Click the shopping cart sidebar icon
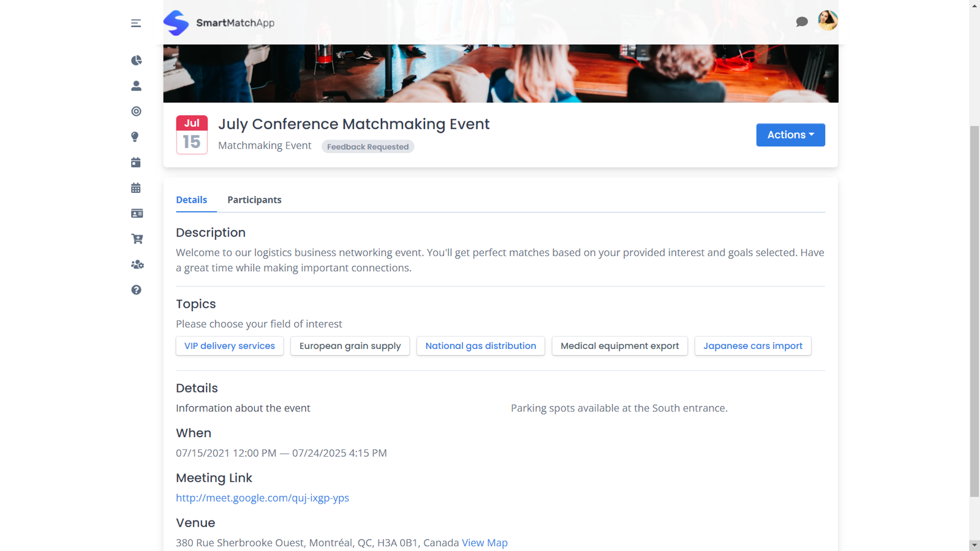 tap(137, 239)
